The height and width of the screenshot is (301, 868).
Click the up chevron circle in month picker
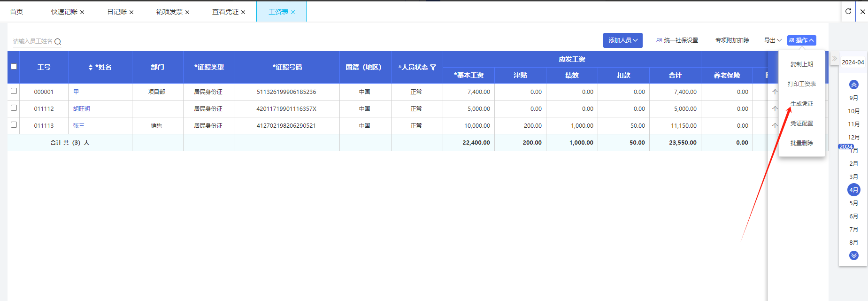pyautogui.click(x=854, y=85)
